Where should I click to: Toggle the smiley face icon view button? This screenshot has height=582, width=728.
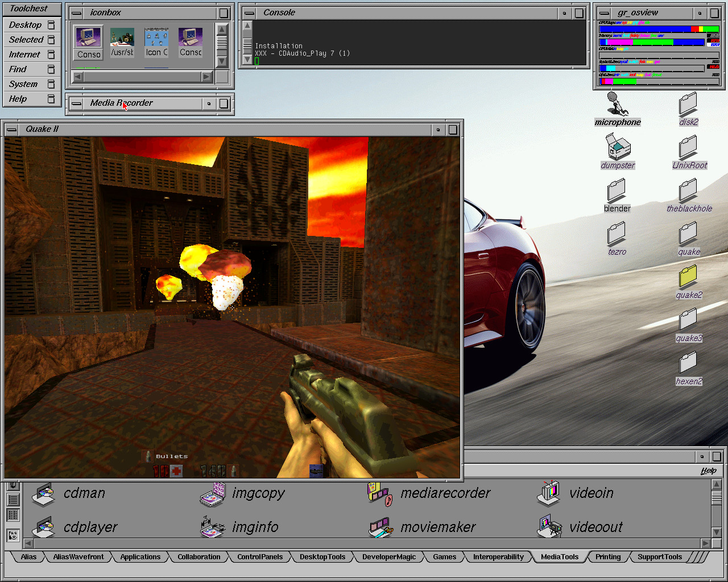(x=13, y=535)
